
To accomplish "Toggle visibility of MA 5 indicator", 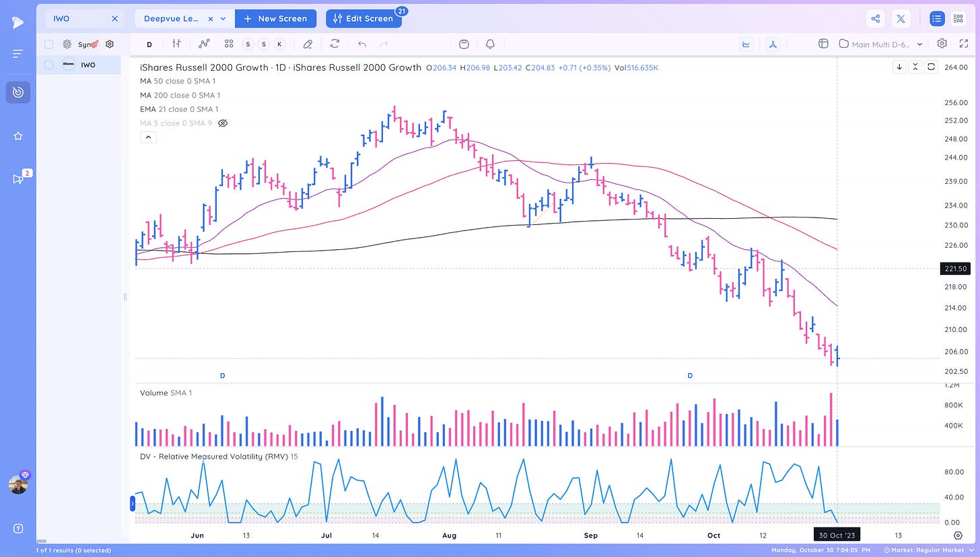I will click(223, 123).
